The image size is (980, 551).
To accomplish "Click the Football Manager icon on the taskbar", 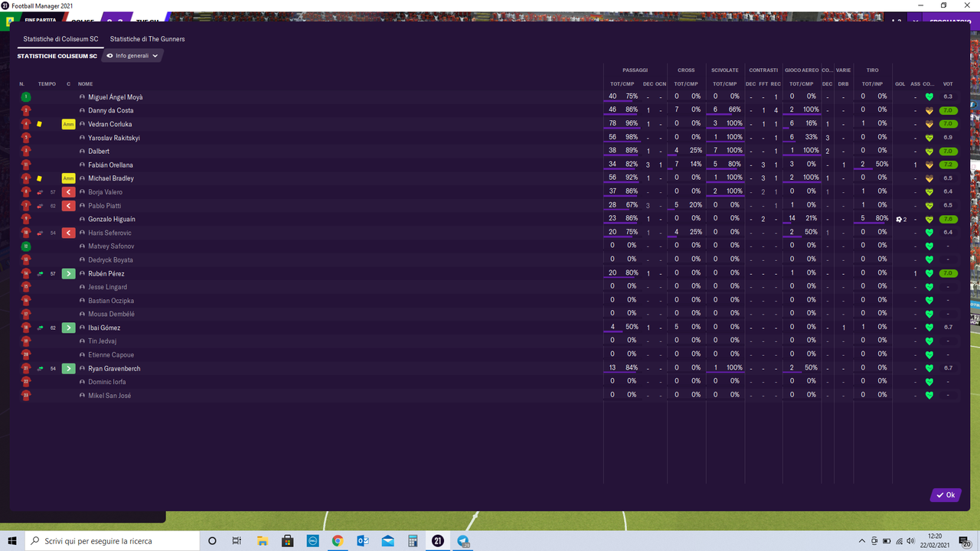I will [x=437, y=540].
